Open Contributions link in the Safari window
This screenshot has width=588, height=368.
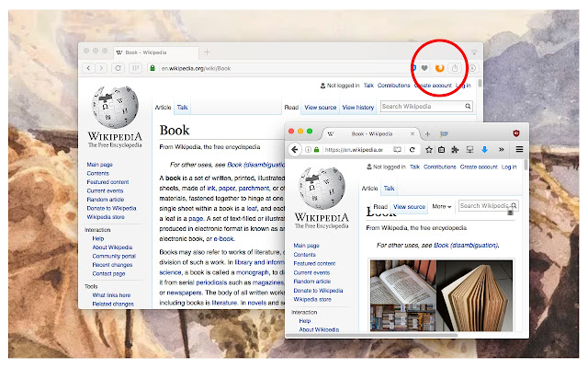394,86
